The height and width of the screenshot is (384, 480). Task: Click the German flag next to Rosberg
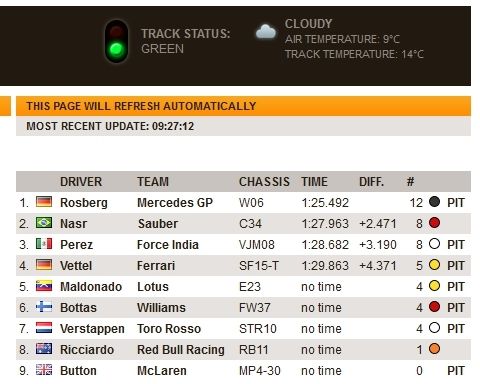[44, 202]
